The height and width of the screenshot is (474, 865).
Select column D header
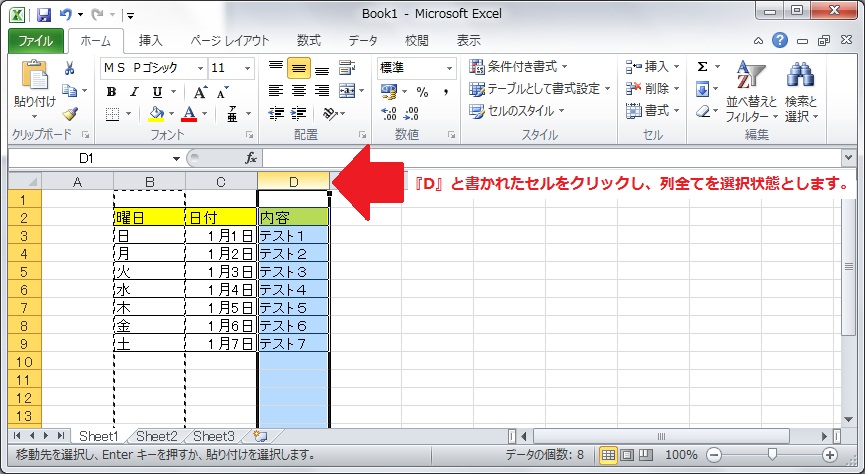click(x=293, y=182)
